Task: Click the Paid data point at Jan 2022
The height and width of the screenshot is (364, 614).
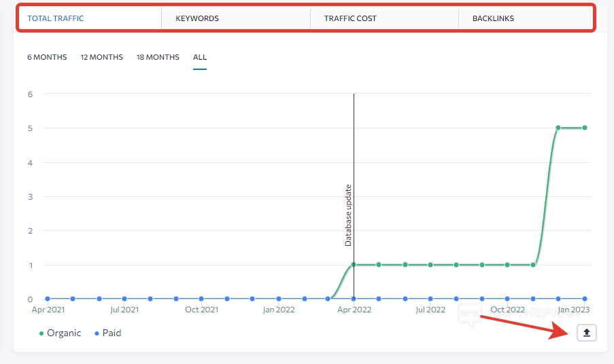Action: [278, 299]
